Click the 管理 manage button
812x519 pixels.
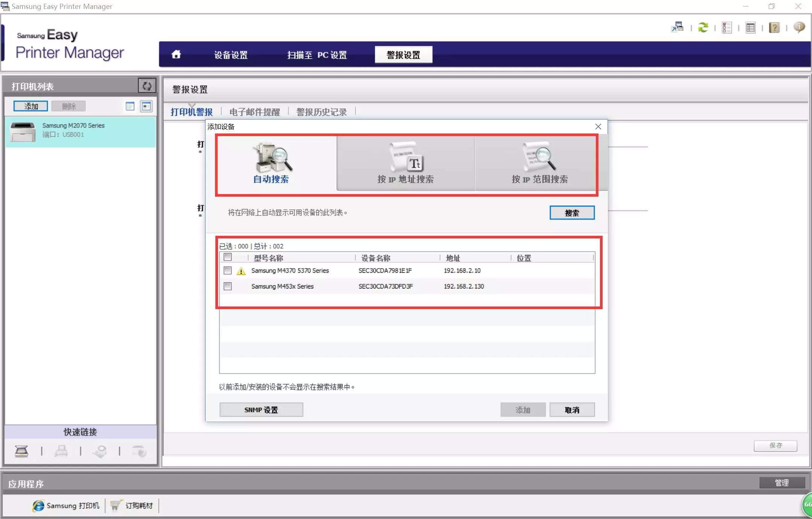pos(782,483)
